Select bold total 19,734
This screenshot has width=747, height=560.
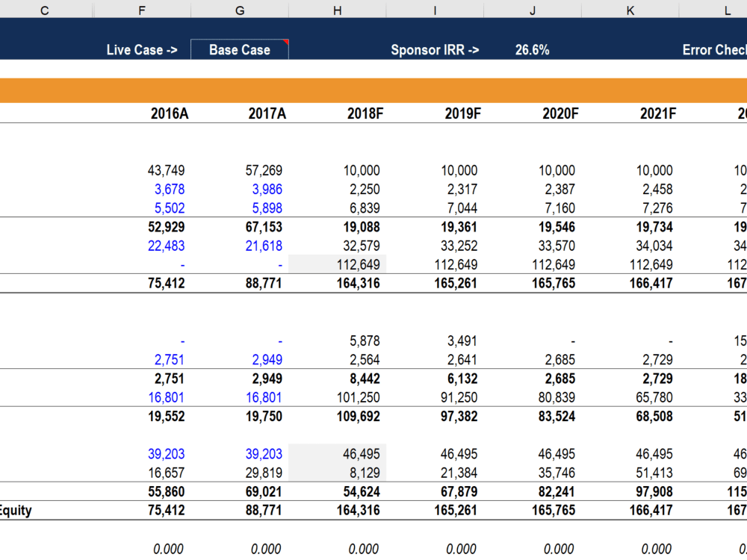coord(654,227)
